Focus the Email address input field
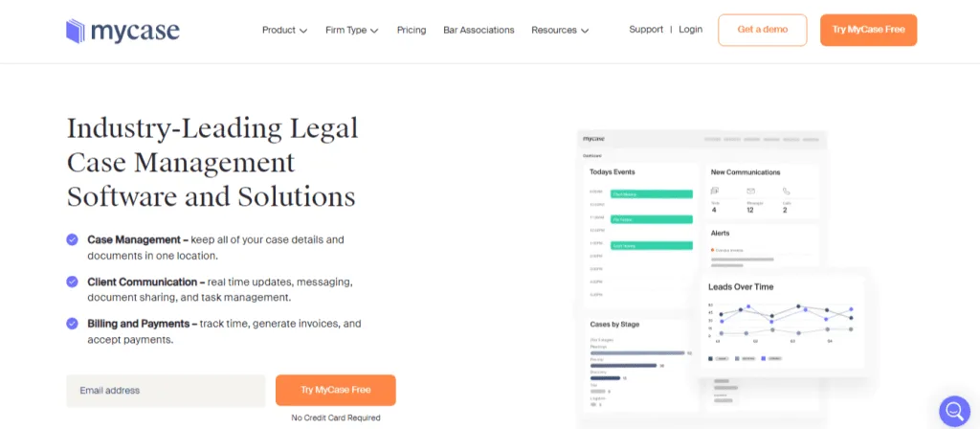This screenshot has height=429, width=980. 167,391
